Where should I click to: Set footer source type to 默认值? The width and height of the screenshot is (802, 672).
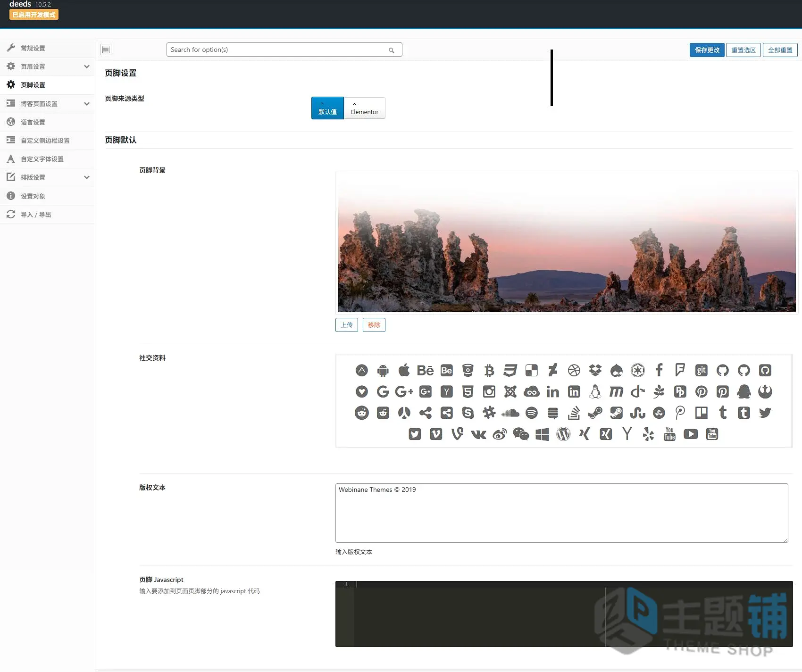click(x=327, y=108)
